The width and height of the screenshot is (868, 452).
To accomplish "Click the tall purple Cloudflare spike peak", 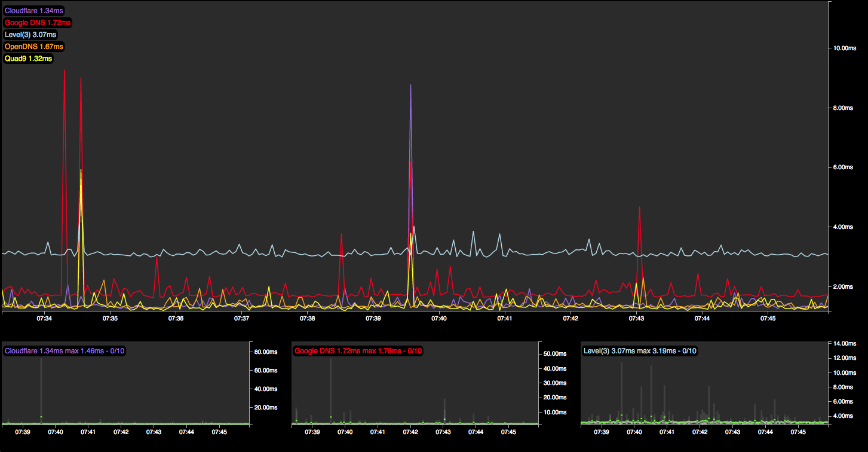I will (410, 85).
